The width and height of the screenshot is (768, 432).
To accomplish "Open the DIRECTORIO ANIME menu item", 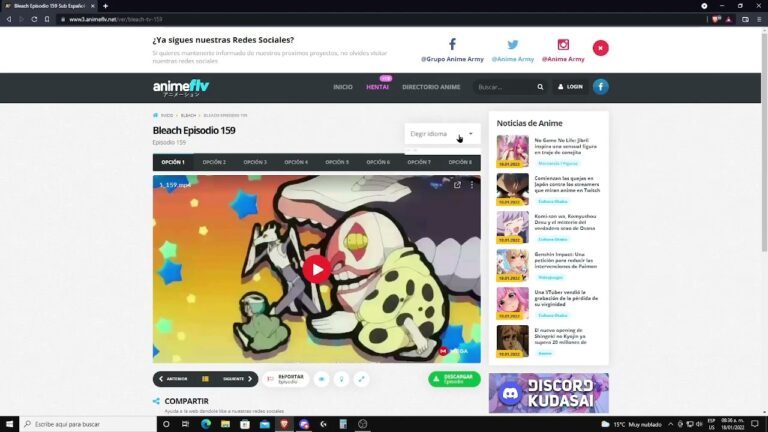I will click(x=431, y=87).
